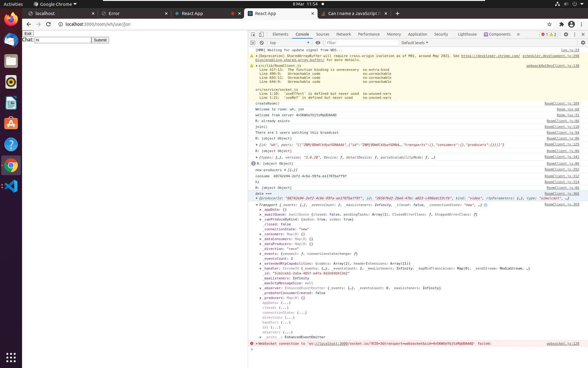This screenshot has width=588, height=368.
Task: Bookmark this page with the star icon
Action: (549, 24)
